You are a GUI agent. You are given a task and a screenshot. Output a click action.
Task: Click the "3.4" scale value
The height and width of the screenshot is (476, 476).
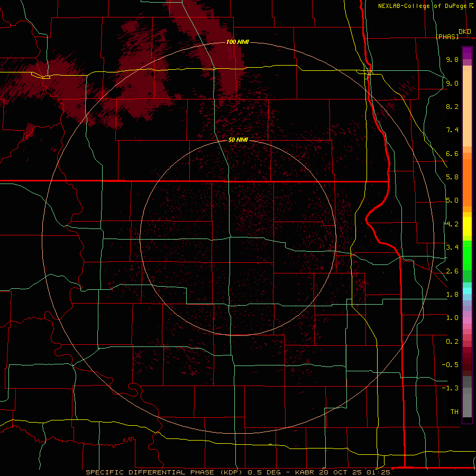coord(452,248)
